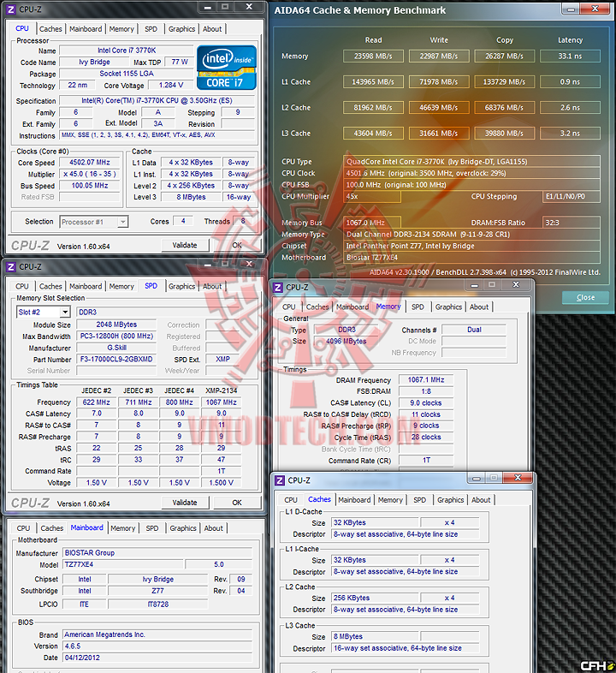Close the CPU-Z Caches window with the red X
This screenshot has height=673, width=616.
coord(518,477)
